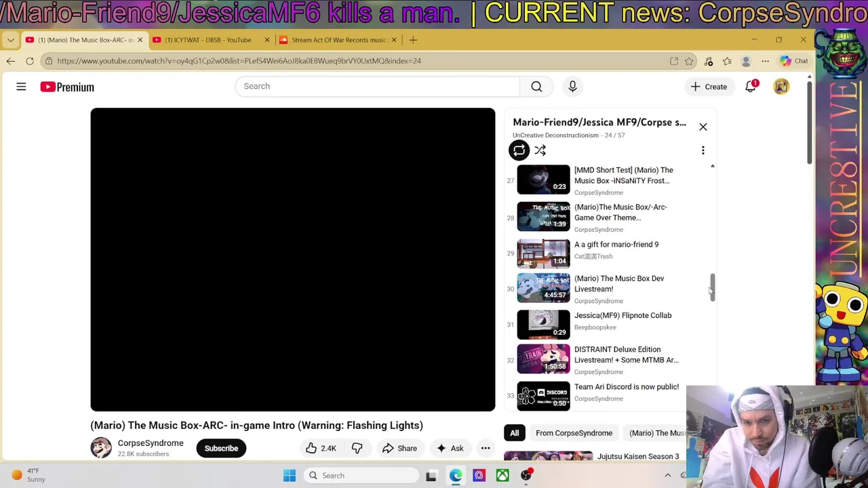Open the YouTube guide hamburger menu
The image size is (868, 488).
point(21,87)
